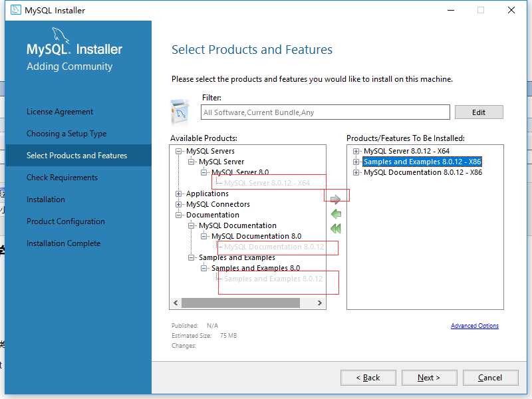Viewport: 532px width, 399px height.
Task: Select Samples and Examples 8.0.12 - X86 in install list
Action: pos(422,162)
